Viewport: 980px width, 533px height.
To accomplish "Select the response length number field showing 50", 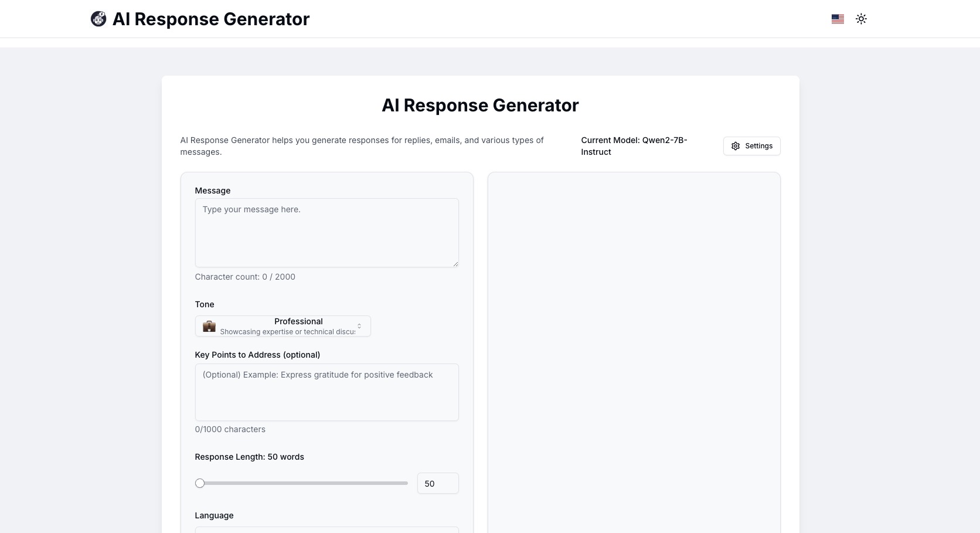I will (x=437, y=483).
